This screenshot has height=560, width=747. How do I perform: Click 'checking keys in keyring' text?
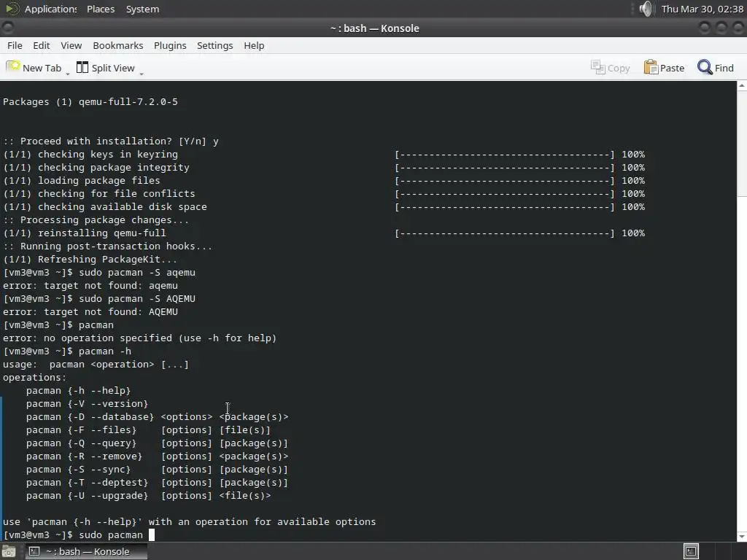pyautogui.click(x=108, y=155)
